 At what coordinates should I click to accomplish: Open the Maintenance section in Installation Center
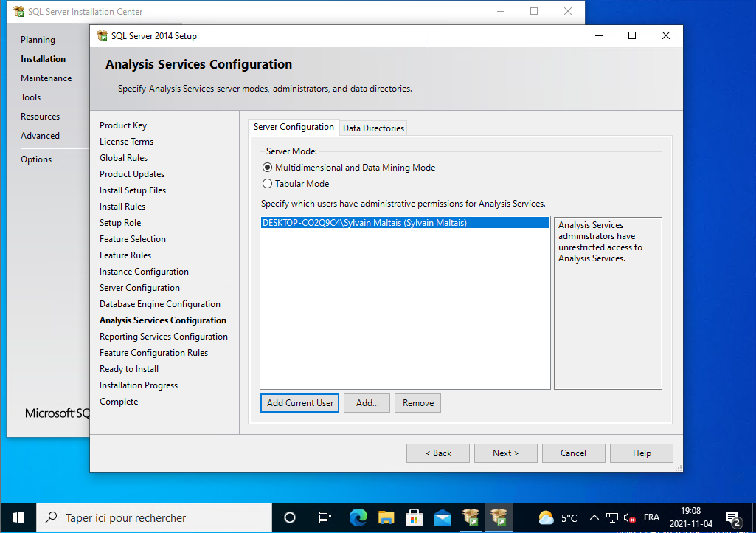pyautogui.click(x=46, y=78)
